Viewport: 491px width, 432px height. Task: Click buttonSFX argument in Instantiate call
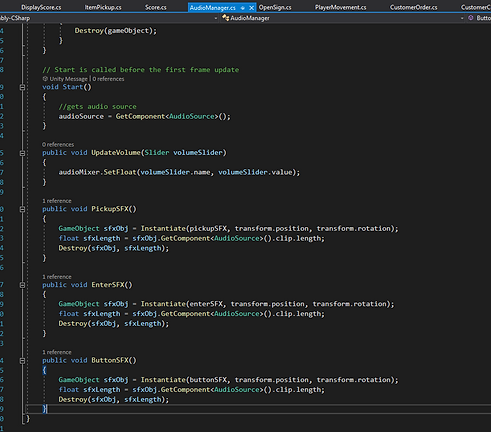pos(208,380)
